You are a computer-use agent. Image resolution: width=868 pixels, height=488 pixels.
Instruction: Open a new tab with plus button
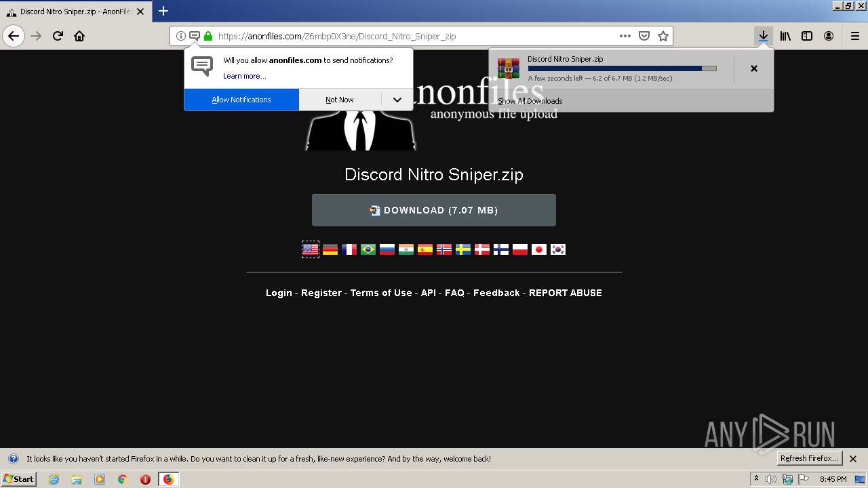pyautogui.click(x=163, y=11)
